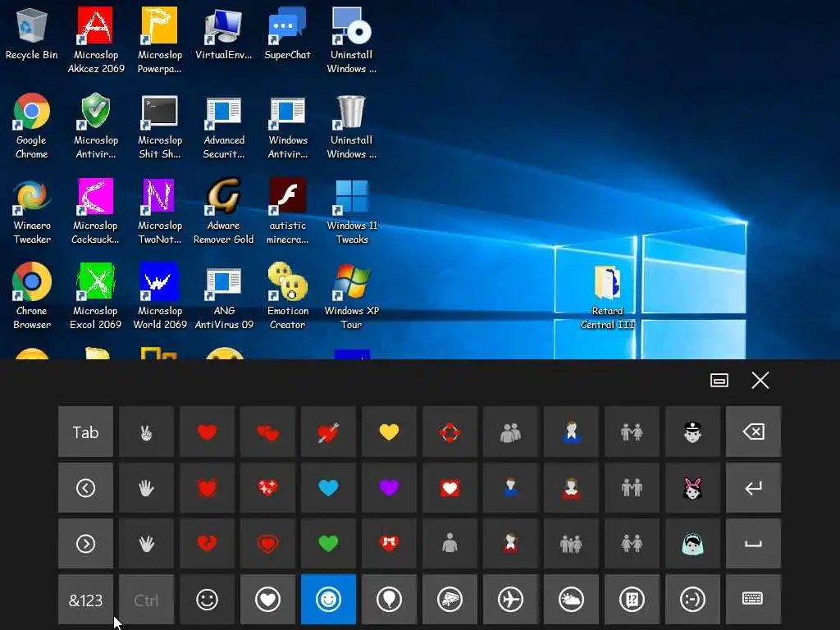The width and height of the screenshot is (840, 630).
Task: Tap the backspace key
Action: [x=753, y=431]
